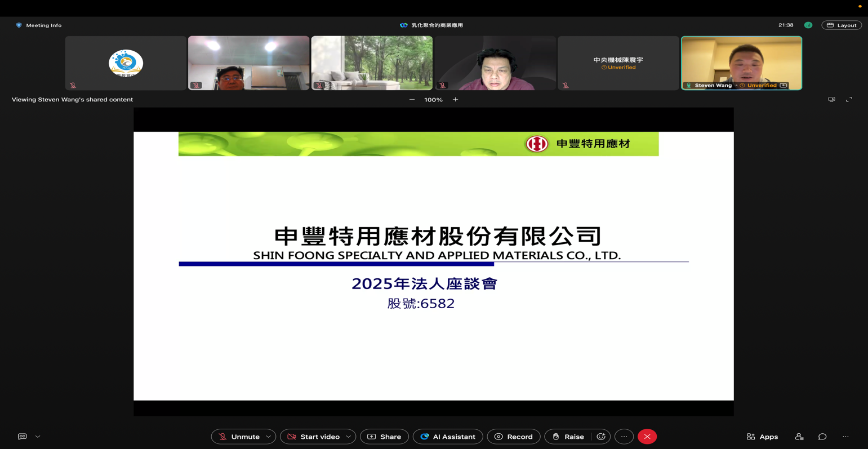
Task: Show the participants list
Action: 799,437
